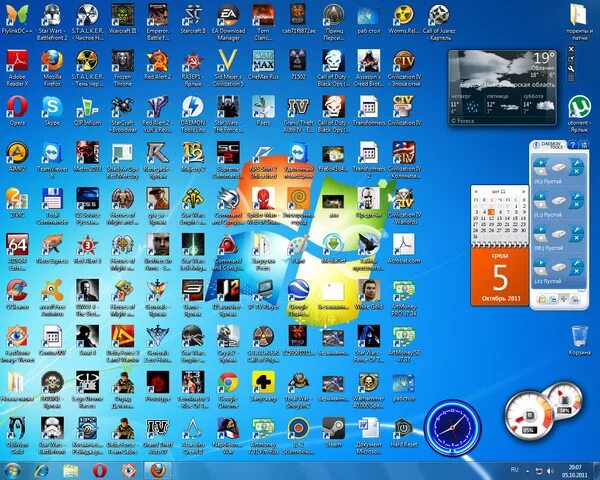
Task: Select the Hard Reset game icon
Action: (x=404, y=433)
